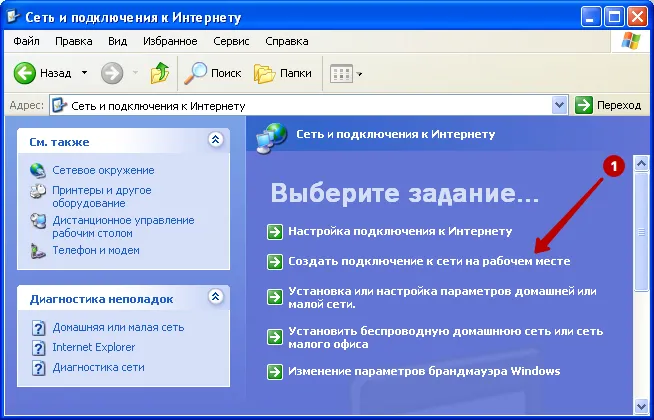This screenshot has height=420, width=654.
Task: Click arrow icon beside Создать подключение к сети
Action: click(x=274, y=262)
